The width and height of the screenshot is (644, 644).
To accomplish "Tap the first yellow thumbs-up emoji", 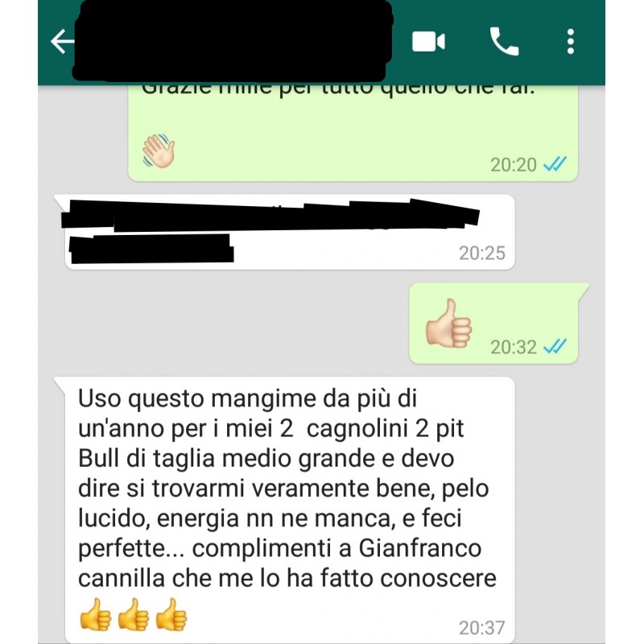I will coord(95,614).
